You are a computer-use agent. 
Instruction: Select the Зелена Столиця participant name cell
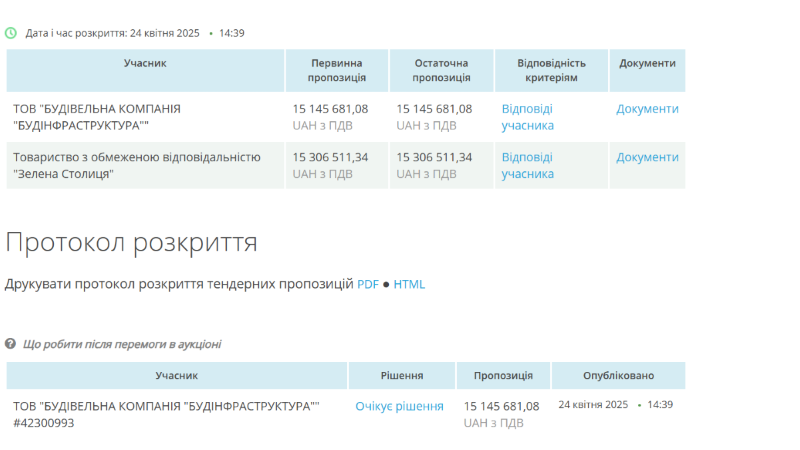pyautogui.click(x=137, y=165)
